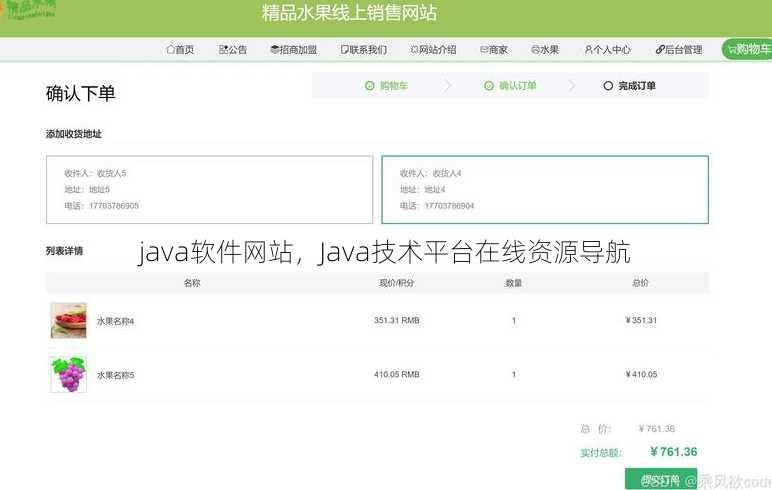
Task: Open the 公告 announcements menu item
Action: [233, 50]
